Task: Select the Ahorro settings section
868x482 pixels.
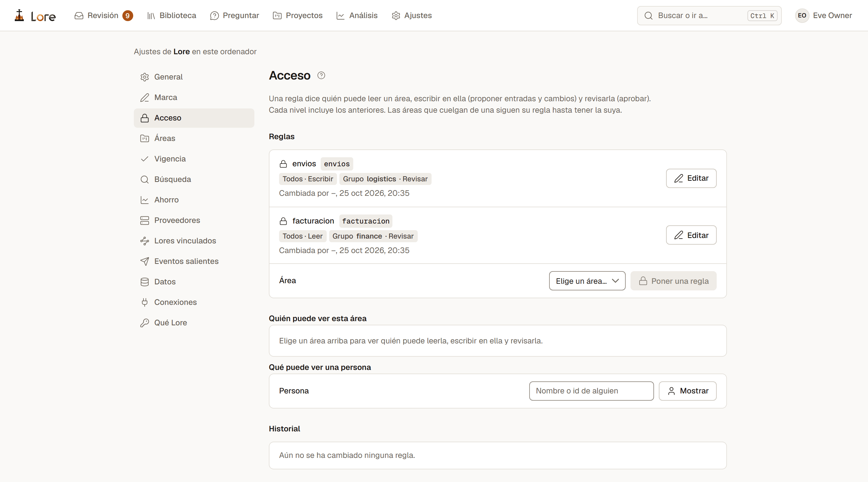Action: click(194, 200)
